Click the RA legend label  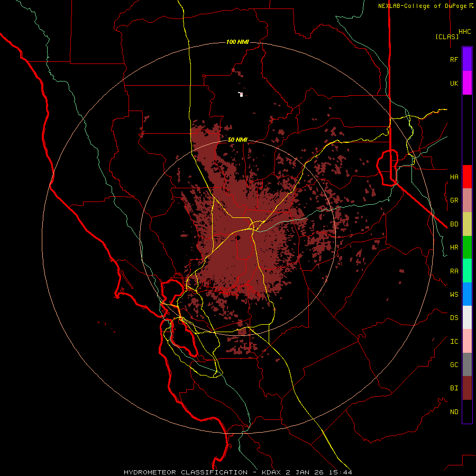coord(454,271)
